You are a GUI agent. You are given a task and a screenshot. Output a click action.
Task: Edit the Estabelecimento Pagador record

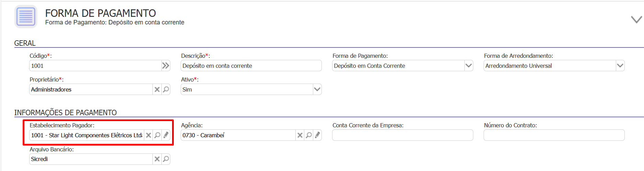166,135
